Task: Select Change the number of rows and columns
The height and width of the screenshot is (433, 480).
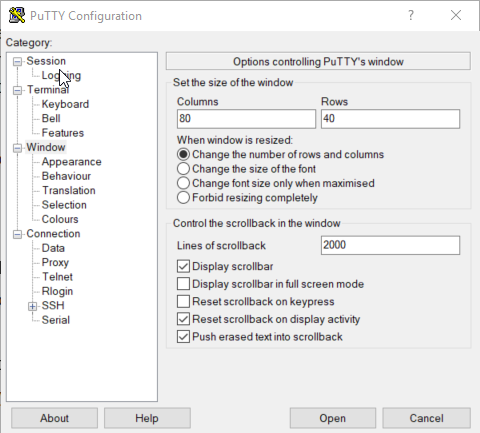Action: (280, 154)
